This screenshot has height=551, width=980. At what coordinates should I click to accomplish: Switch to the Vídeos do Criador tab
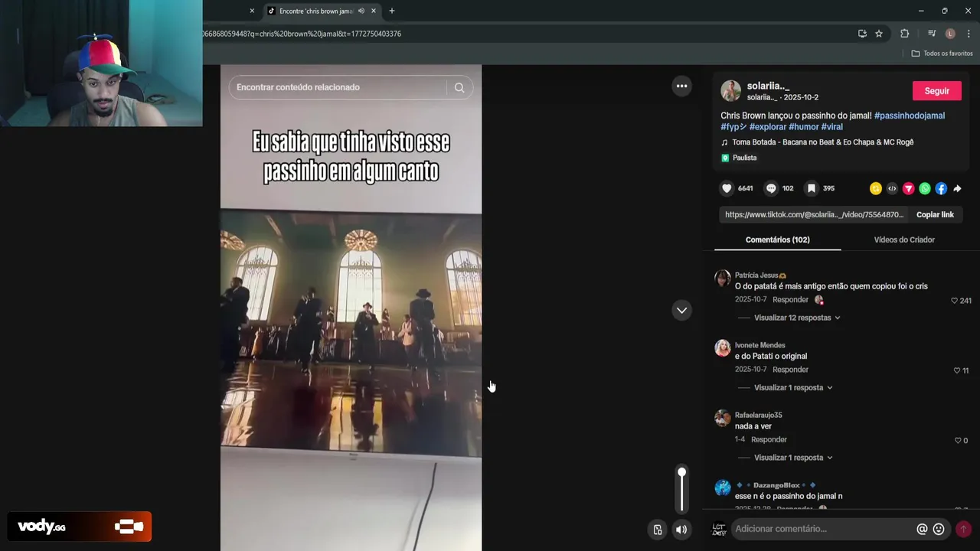point(904,240)
